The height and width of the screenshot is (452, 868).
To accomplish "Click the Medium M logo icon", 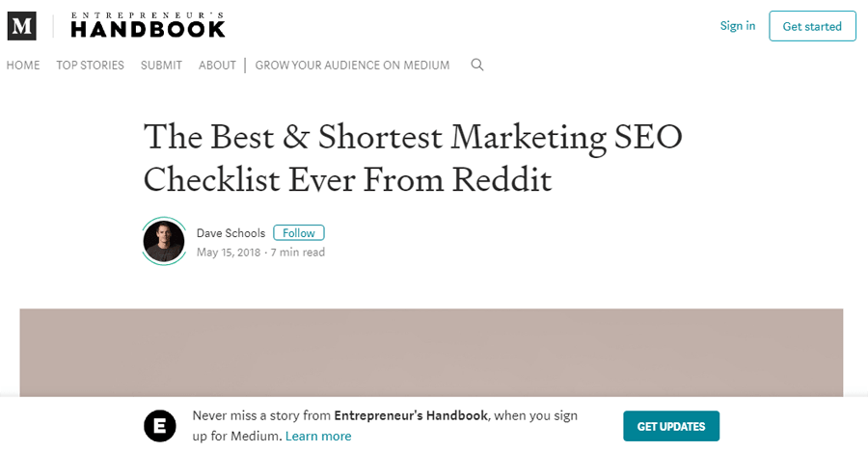I will click(21, 26).
